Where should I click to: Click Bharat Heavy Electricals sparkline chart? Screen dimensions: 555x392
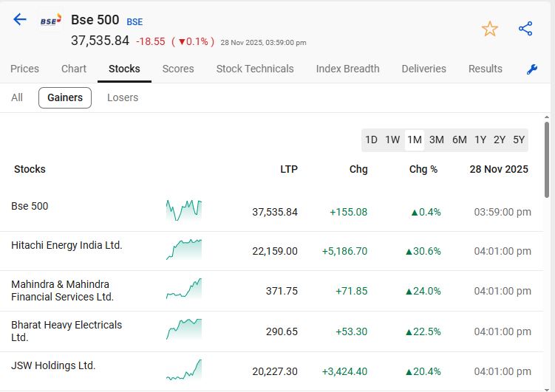[x=184, y=329]
